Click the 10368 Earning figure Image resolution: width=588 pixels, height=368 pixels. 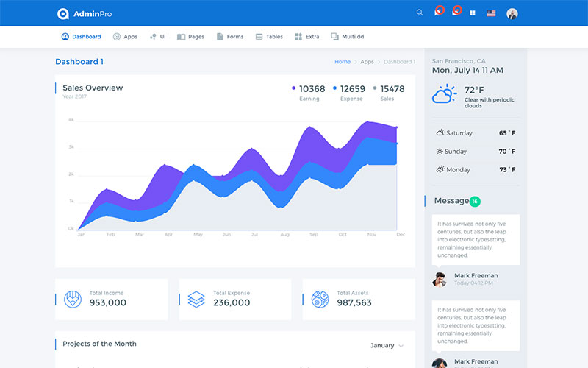pos(312,89)
